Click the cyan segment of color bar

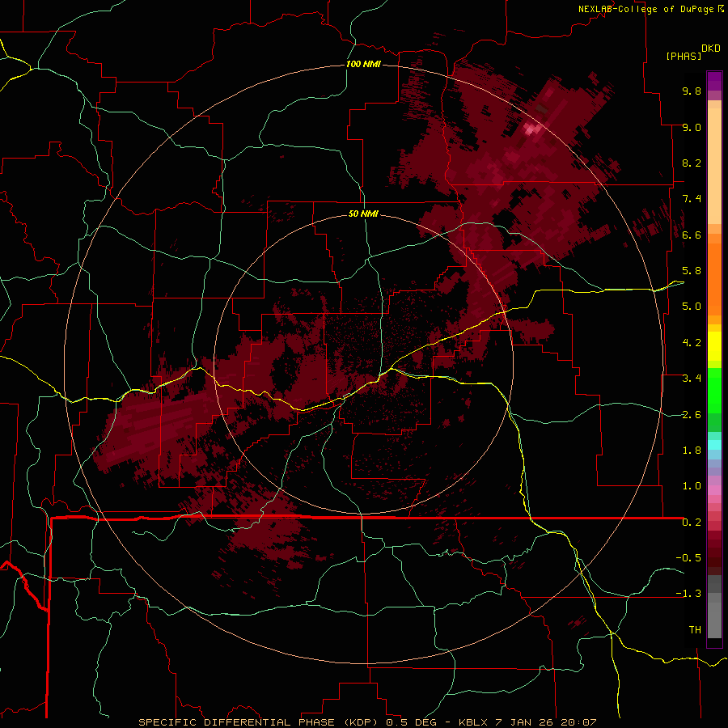(714, 444)
